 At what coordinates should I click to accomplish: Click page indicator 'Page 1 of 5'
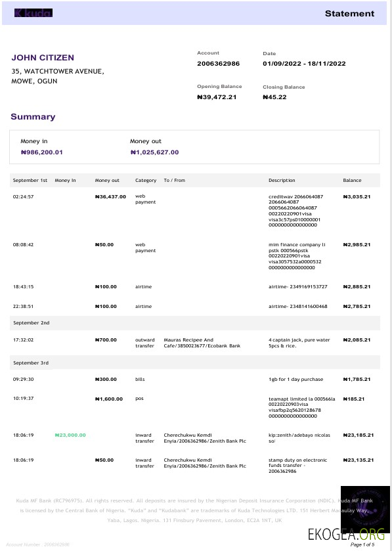(362, 544)
